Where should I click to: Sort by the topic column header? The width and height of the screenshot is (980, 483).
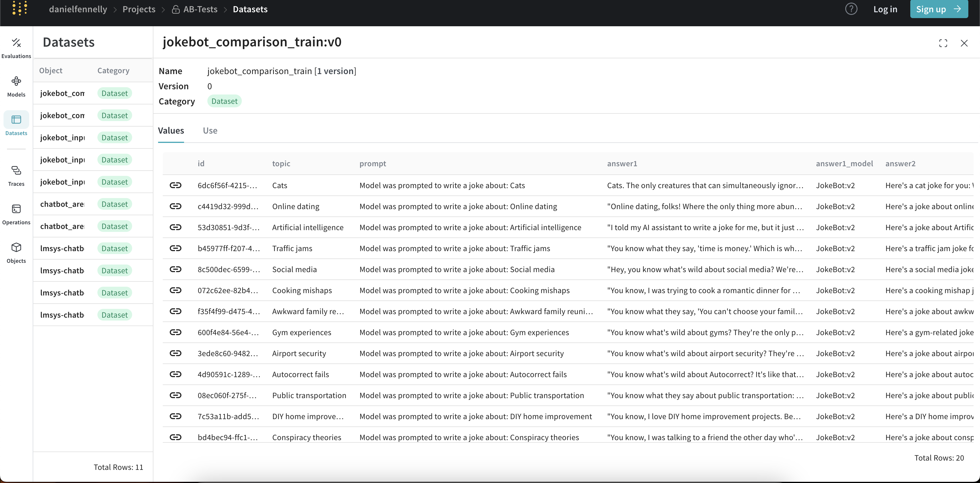281,164
